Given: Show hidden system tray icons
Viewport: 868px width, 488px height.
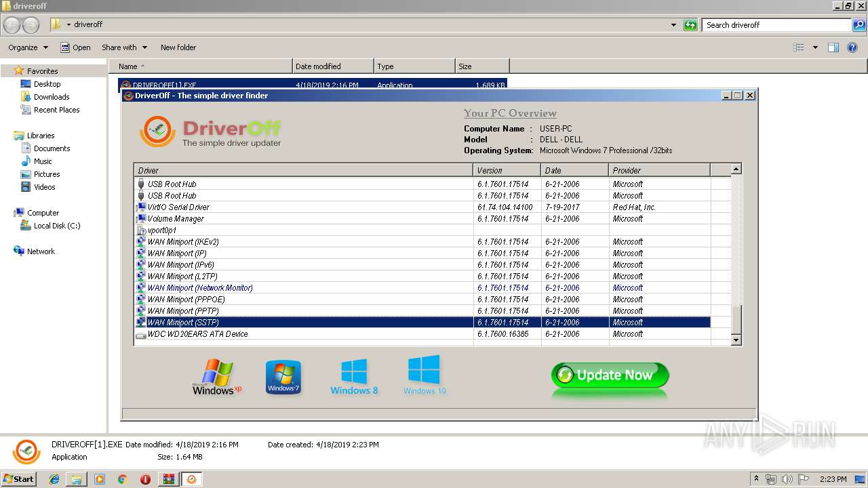Looking at the screenshot, I should [x=757, y=479].
